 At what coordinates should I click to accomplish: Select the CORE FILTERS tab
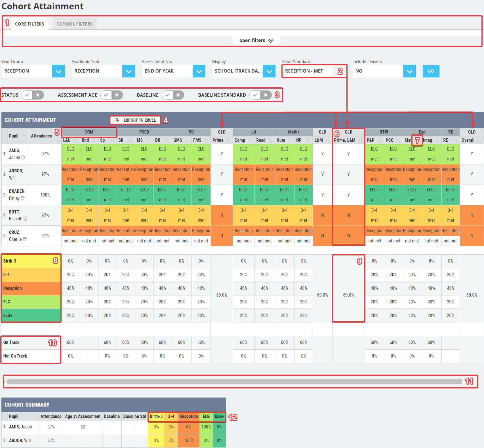tap(30, 24)
